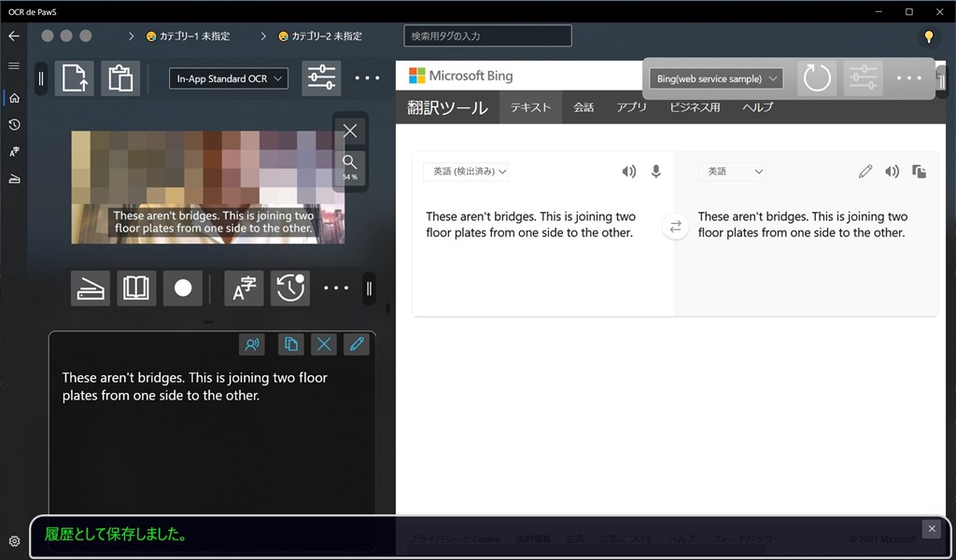This screenshot has width=956, height=560.
Task: Click the save to history clock icon
Action: tap(290, 288)
